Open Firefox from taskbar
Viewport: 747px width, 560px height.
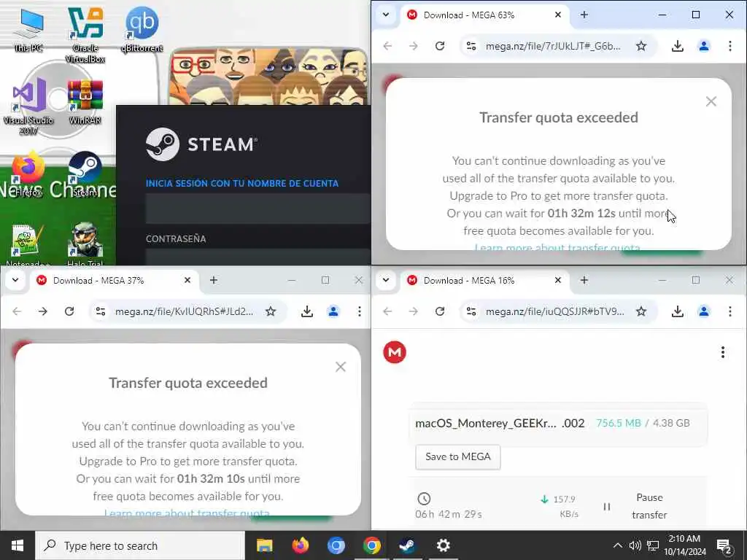[x=300, y=545]
